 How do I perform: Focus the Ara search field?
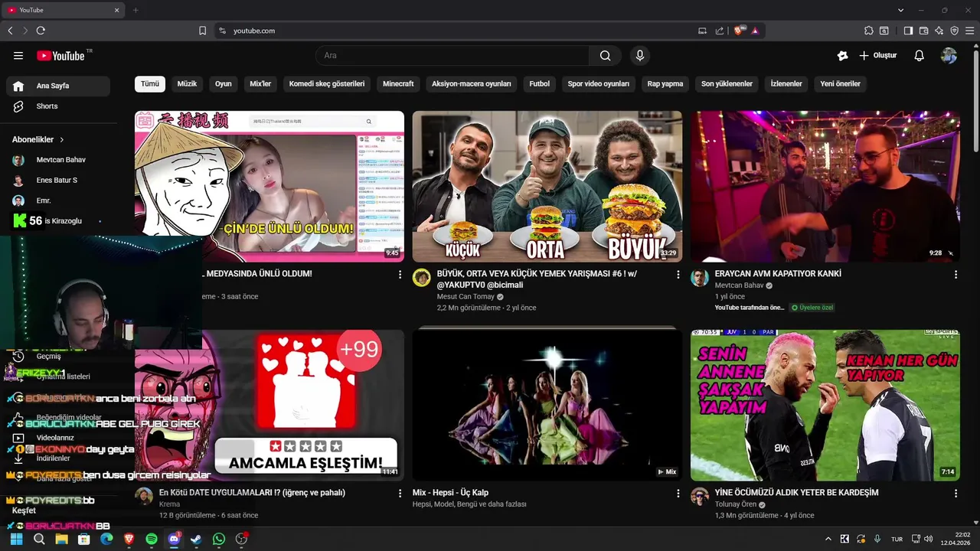(x=452, y=55)
